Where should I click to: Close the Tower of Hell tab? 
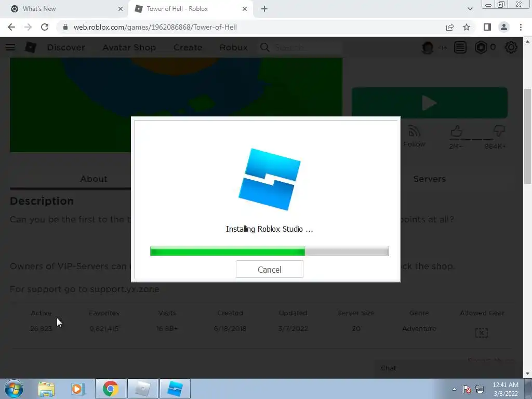[245, 9]
